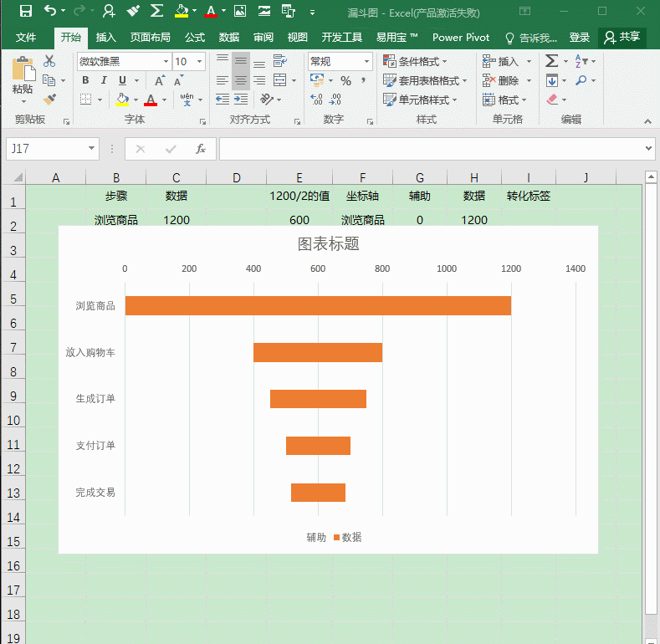The height and width of the screenshot is (644, 660).
Task: Toggle italic formatting
Action: coord(104,80)
